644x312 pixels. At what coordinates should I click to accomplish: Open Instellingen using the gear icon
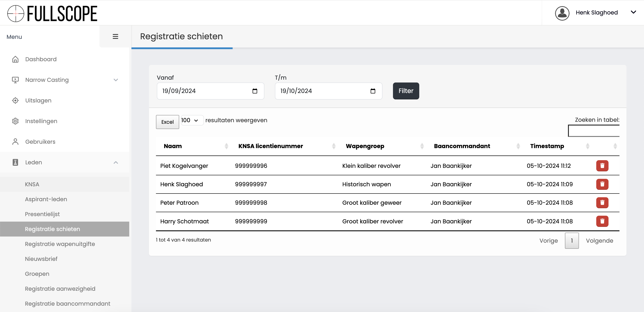click(x=15, y=121)
